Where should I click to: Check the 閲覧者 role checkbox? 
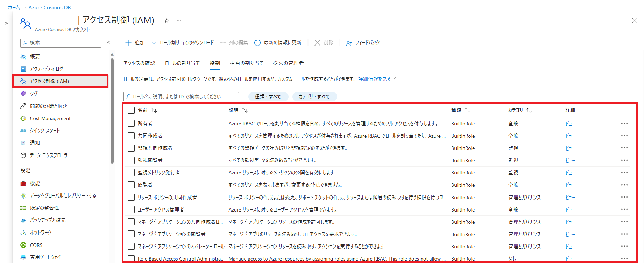pos(131,185)
